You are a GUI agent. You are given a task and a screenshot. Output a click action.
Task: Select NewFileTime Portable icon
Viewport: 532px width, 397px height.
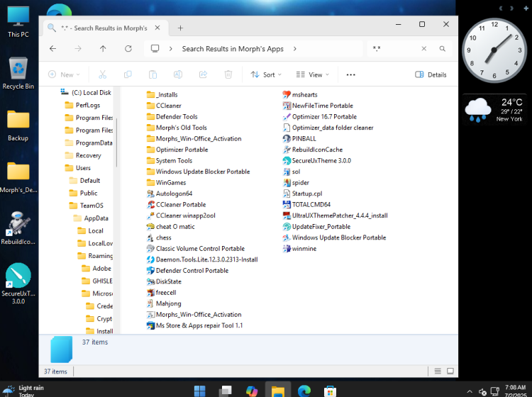[x=287, y=106]
